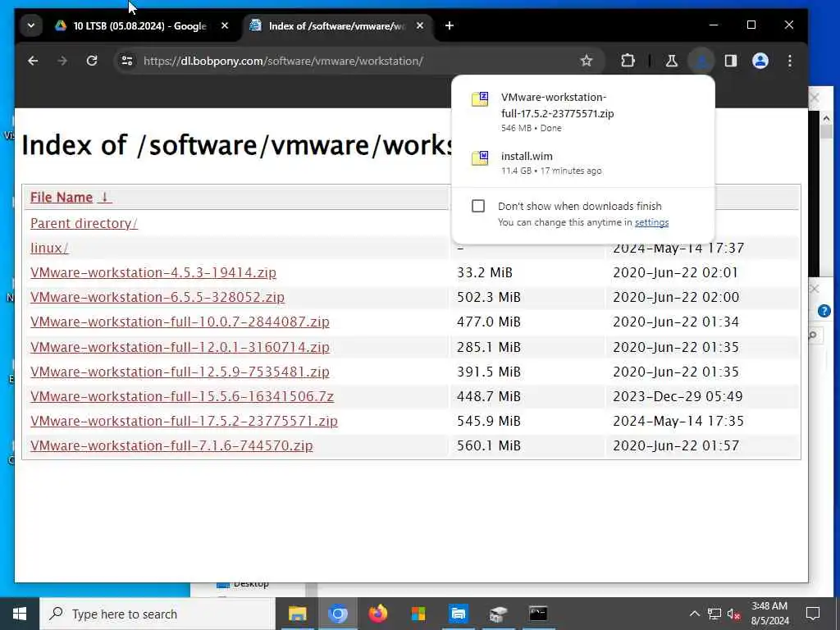Open the Chrome profile avatar
Image resolution: width=840 pixels, height=630 pixels.
(x=760, y=61)
